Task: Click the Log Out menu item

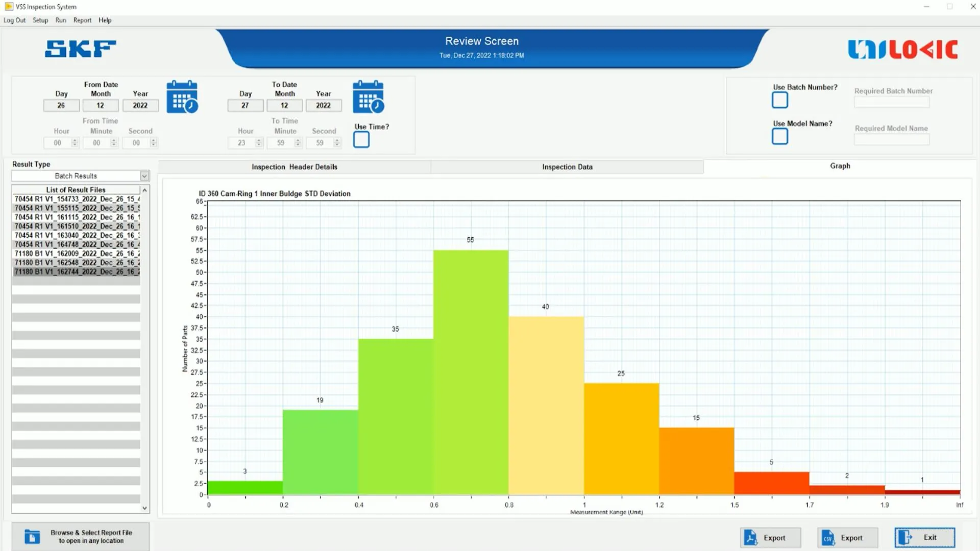Action: (x=14, y=20)
